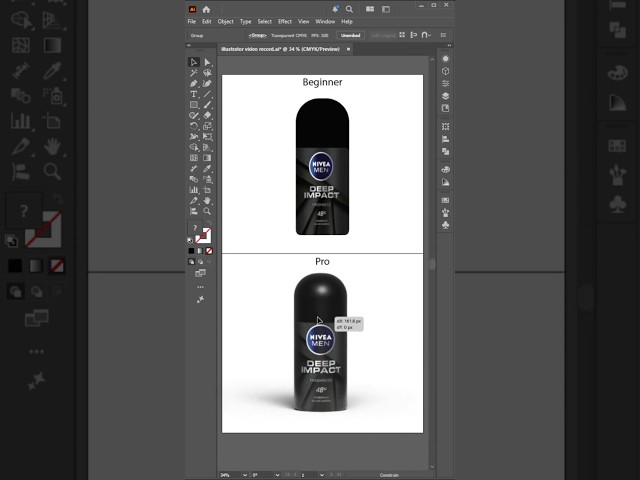640x480 pixels.
Task: Open the artboard navigation dropdown
Action: coord(322,475)
